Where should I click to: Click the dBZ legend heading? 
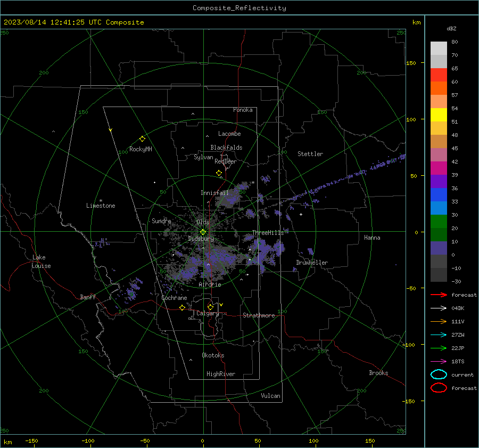coord(451,29)
